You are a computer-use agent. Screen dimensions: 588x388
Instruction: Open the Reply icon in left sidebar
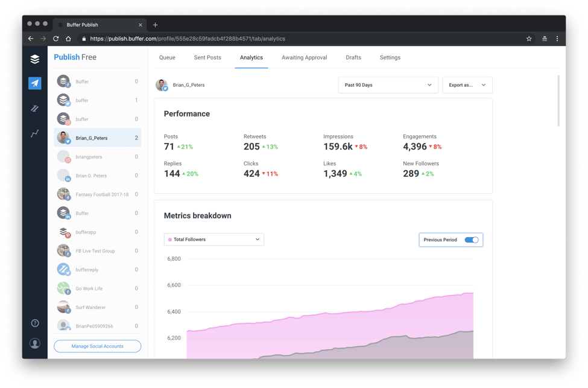35,109
